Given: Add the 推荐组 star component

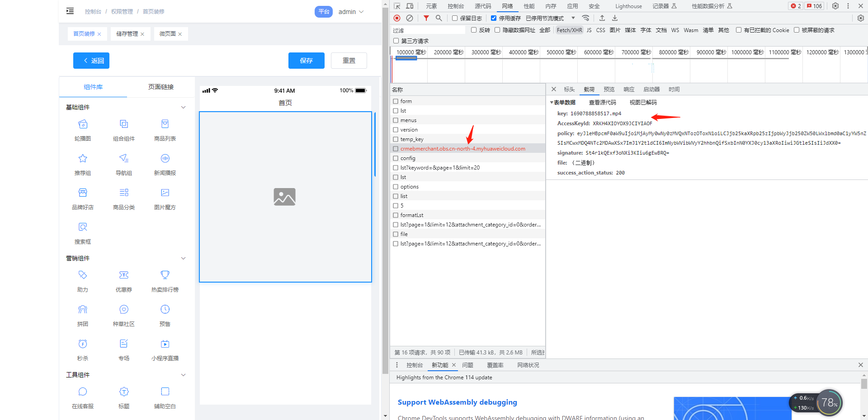Looking at the screenshot, I should coord(83,164).
